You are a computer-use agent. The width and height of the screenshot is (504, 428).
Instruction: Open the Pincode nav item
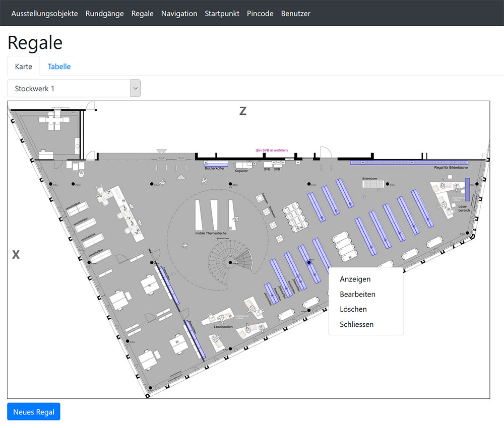click(x=260, y=14)
